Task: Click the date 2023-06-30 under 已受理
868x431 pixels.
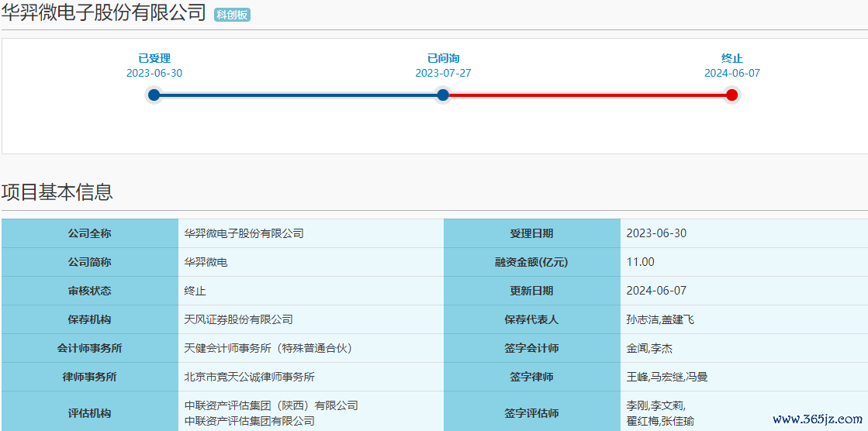Action: (154, 73)
